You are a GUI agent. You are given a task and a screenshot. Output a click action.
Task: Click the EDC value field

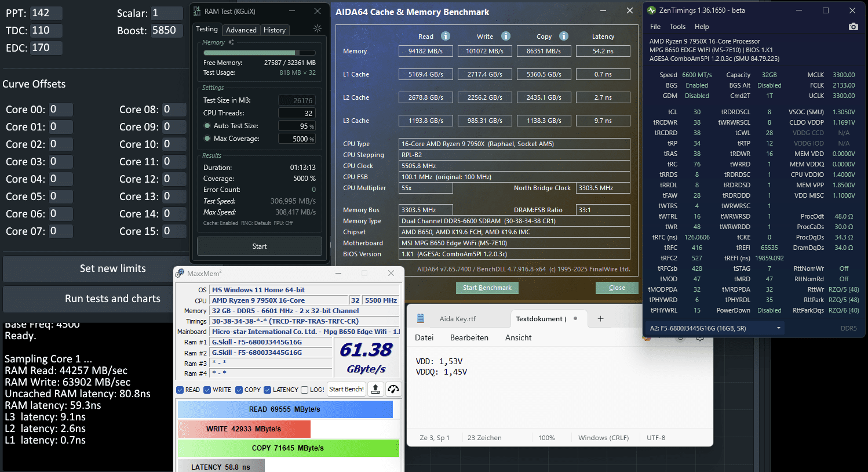(46, 48)
